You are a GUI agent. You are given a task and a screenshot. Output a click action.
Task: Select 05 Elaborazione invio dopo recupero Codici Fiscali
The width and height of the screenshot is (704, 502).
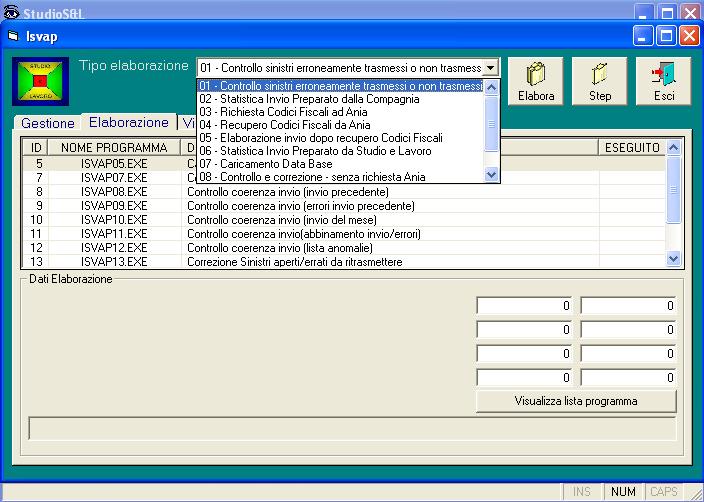pyautogui.click(x=341, y=138)
